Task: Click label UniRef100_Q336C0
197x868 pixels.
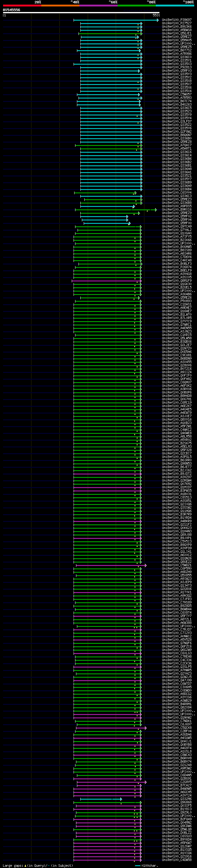Action: click(x=176, y=57)
